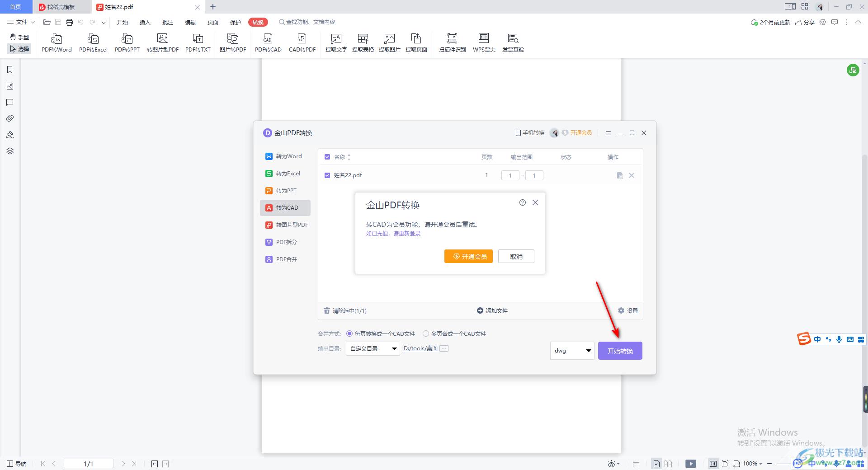
Task: Click 取消 in the membership prompt
Action: [x=516, y=256]
